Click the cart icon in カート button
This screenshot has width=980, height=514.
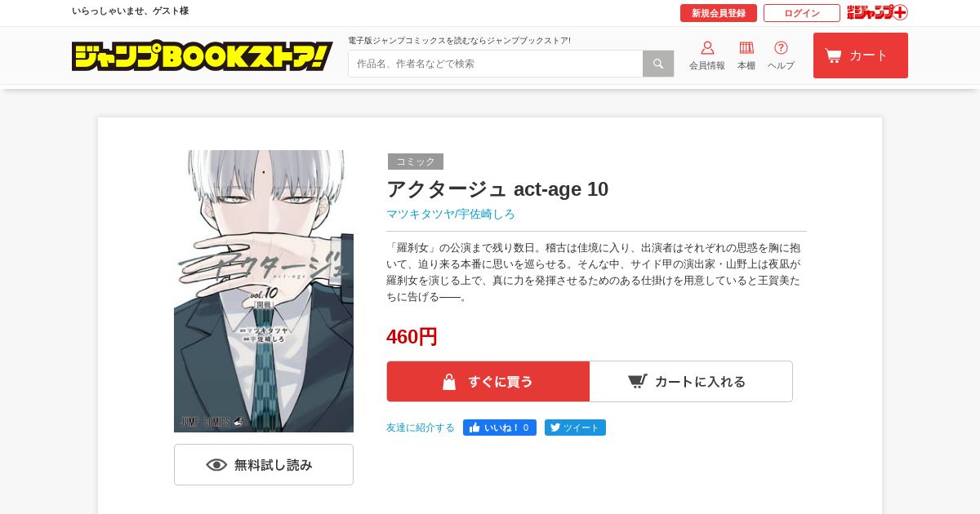pos(833,55)
